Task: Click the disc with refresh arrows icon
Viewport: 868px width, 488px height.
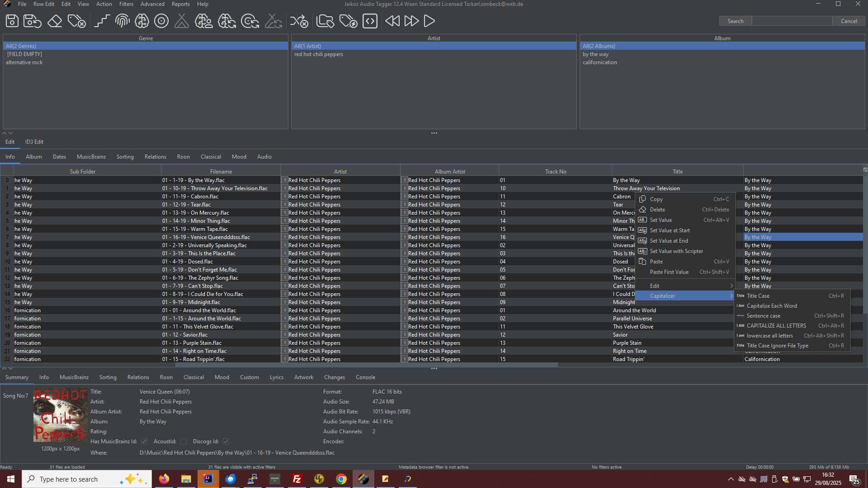Action: [250, 21]
